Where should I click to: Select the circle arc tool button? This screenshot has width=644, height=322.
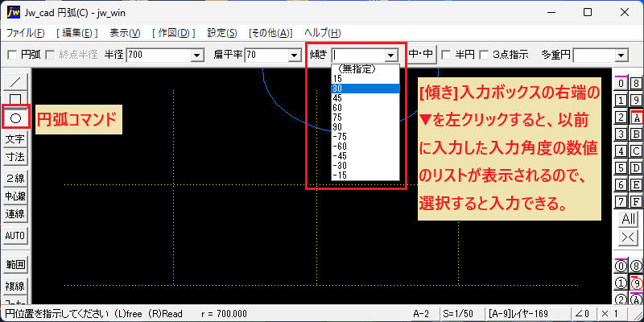tap(15, 118)
